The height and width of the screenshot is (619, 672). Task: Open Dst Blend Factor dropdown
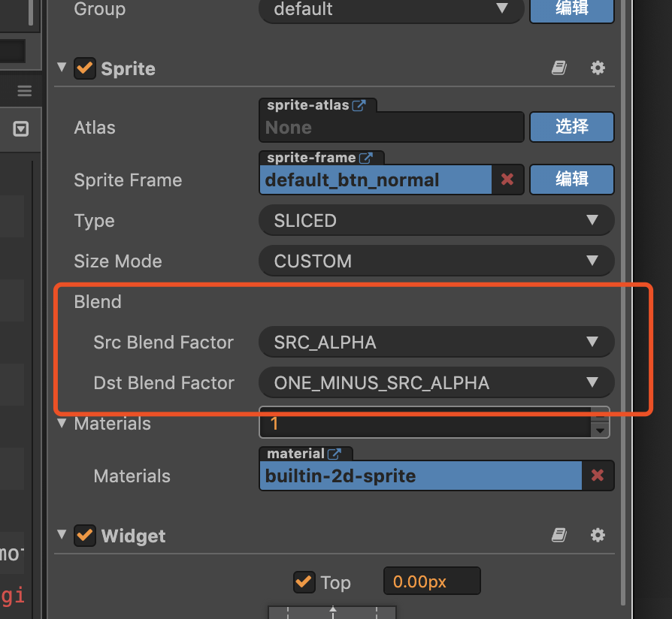tap(436, 383)
